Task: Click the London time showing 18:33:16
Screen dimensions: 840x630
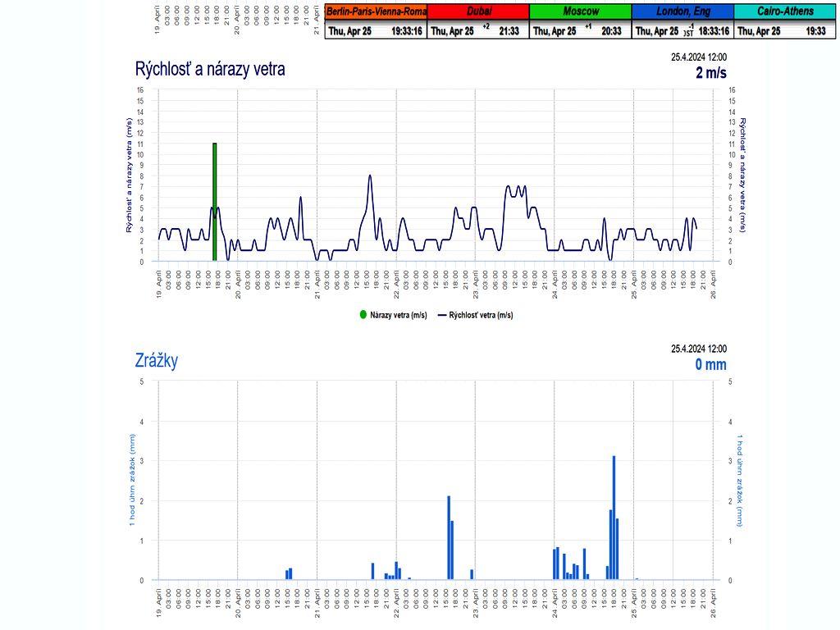Action: coord(714,31)
